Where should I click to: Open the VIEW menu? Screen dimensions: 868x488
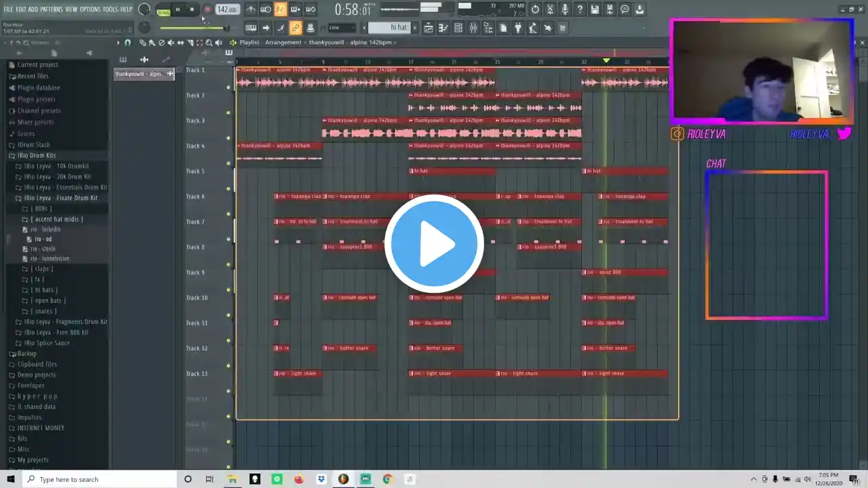[71, 9]
